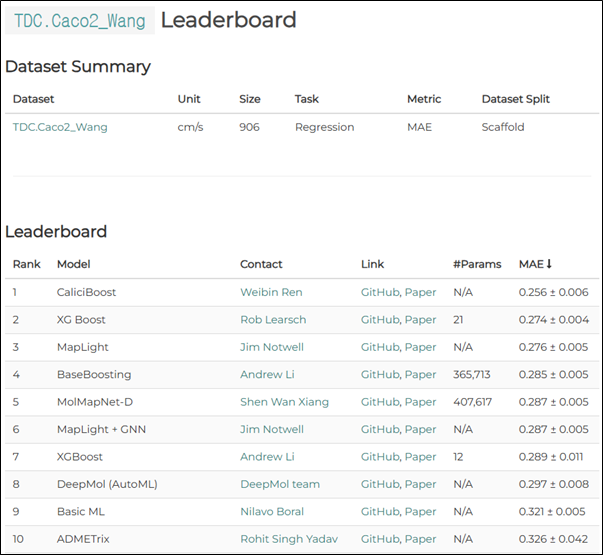
Task: Open GitHub link for ADMETrix
Action: point(379,539)
